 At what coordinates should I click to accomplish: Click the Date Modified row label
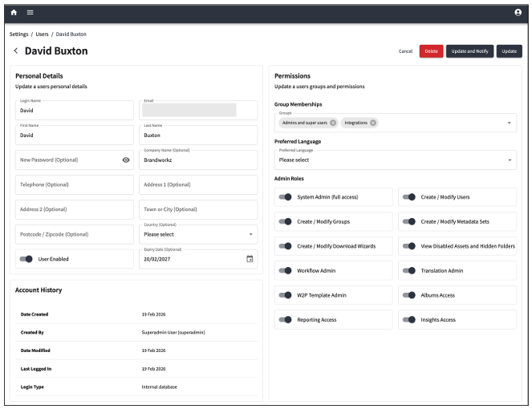[35, 350]
